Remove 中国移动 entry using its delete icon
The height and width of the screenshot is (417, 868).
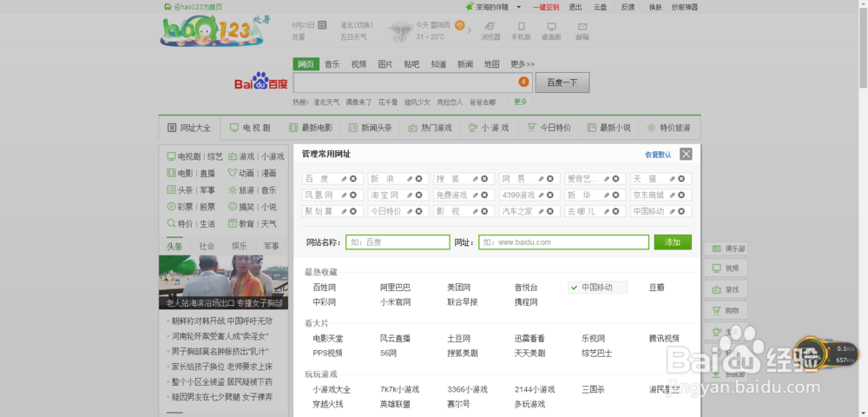tap(681, 211)
